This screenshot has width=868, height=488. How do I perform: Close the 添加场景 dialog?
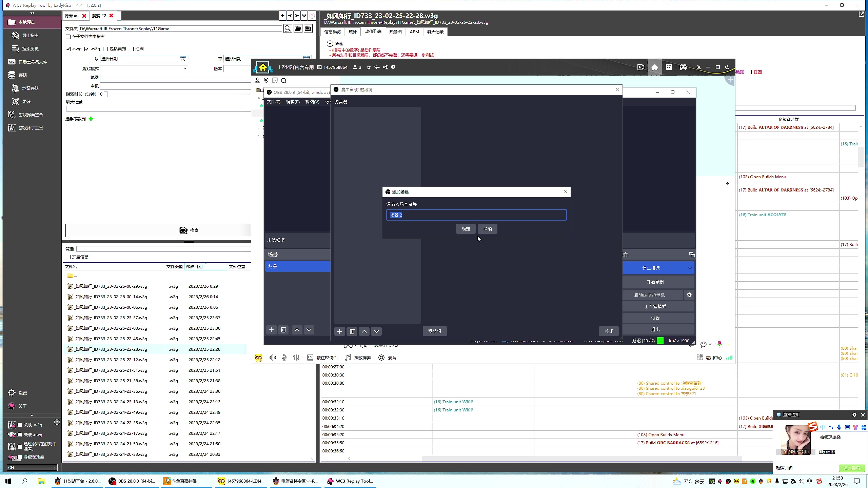(x=566, y=192)
